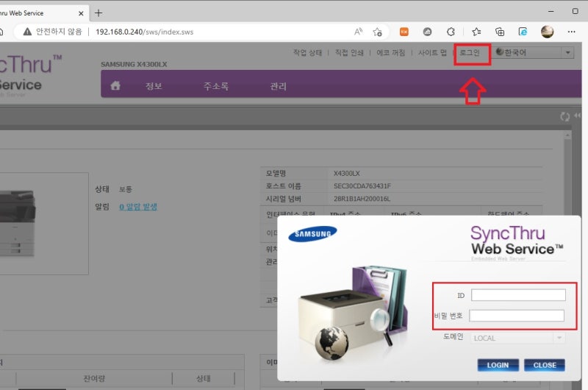Open the 주소록 menu tab
The width and height of the screenshot is (588, 390).
pos(216,86)
